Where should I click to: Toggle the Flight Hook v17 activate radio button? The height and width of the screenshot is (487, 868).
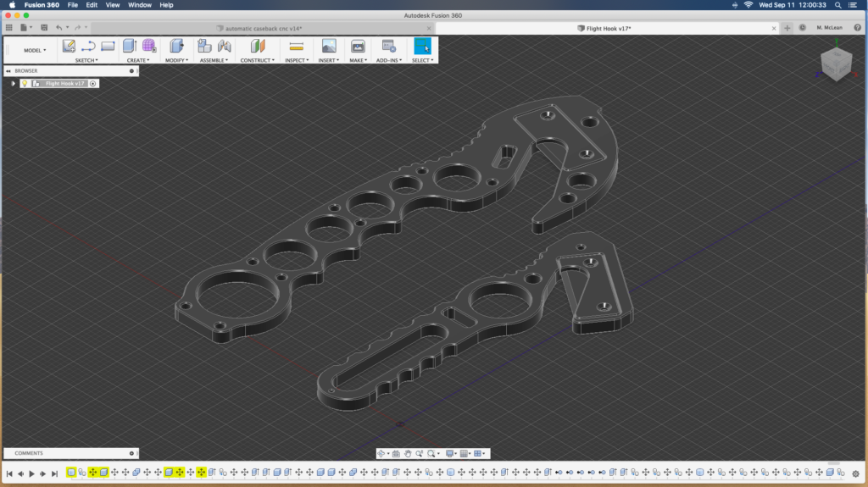pyautogui.click(x=93, y=84)
